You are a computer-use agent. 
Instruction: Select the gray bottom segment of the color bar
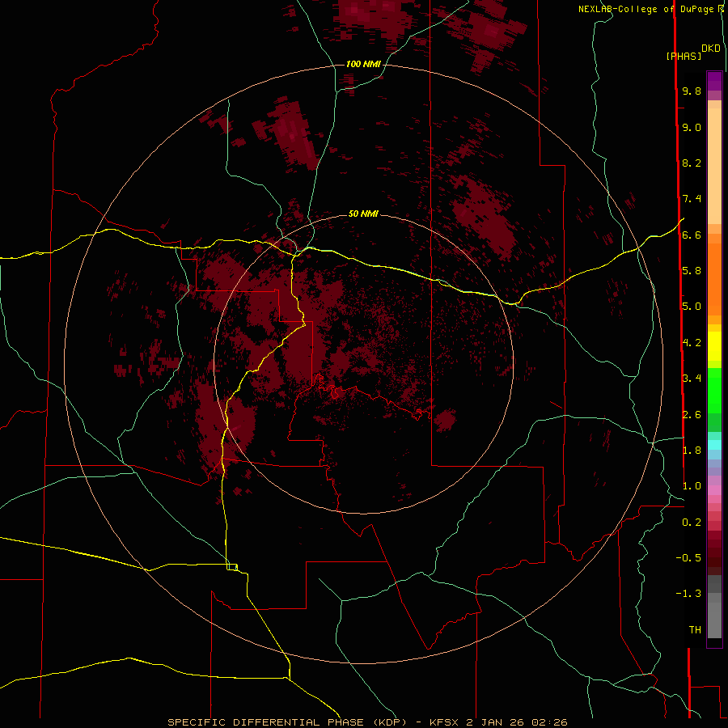(x=714, y=620)
